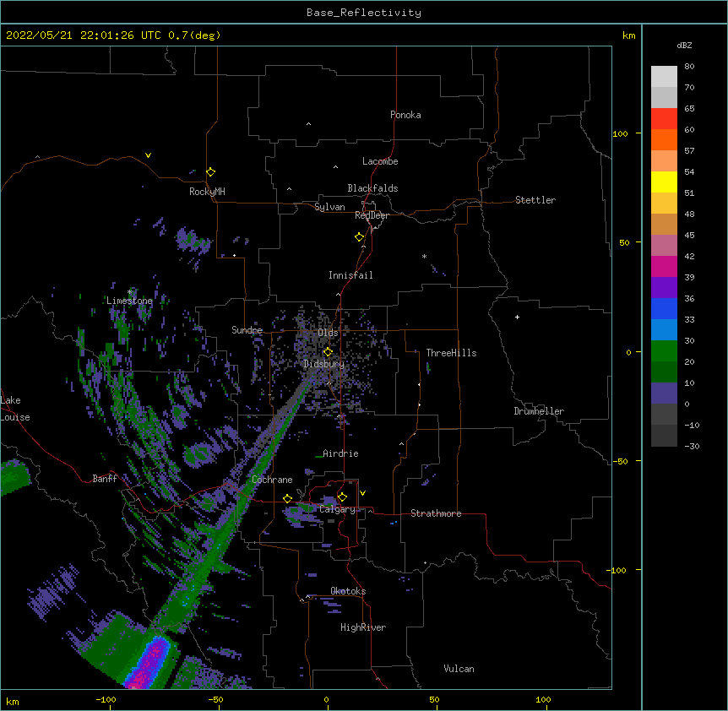
Task: Pick the green swatch between 30 and 20 dBZ
Action: (x=664, y=351)
